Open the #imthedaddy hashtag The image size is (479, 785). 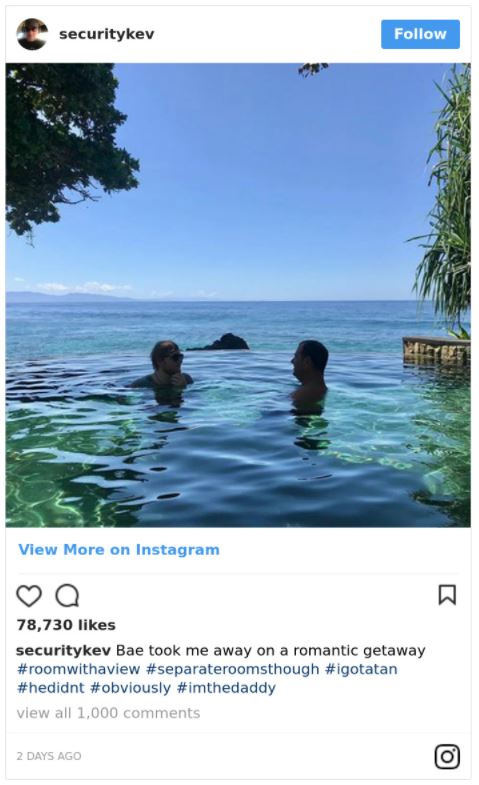226,688
